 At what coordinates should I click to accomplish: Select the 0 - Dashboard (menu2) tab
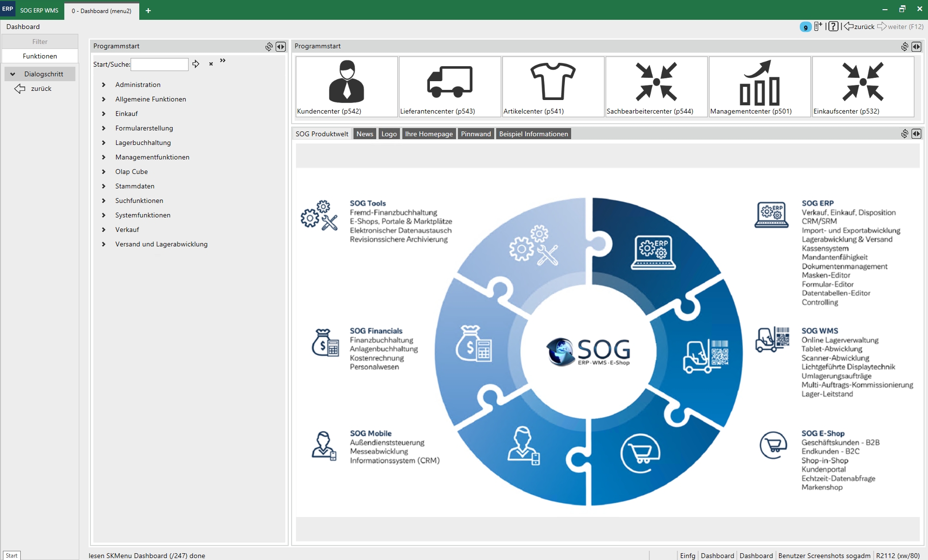(x=102, y=11)
